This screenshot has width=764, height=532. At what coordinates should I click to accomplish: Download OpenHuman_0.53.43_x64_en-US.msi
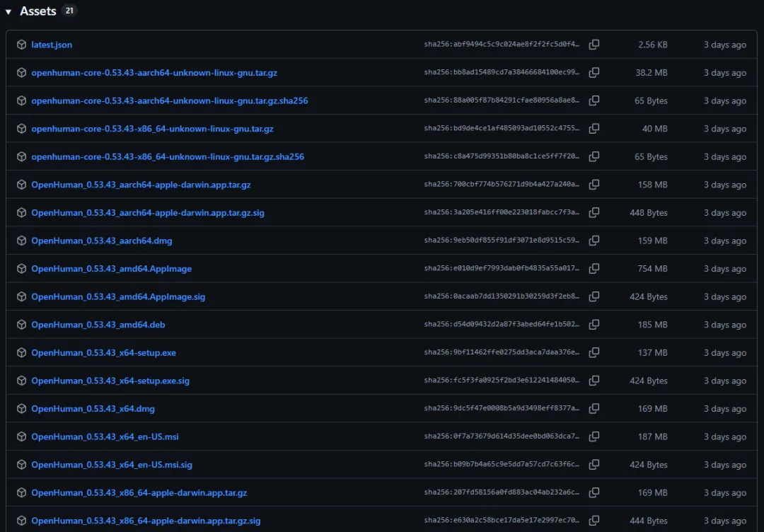(105, 437)
